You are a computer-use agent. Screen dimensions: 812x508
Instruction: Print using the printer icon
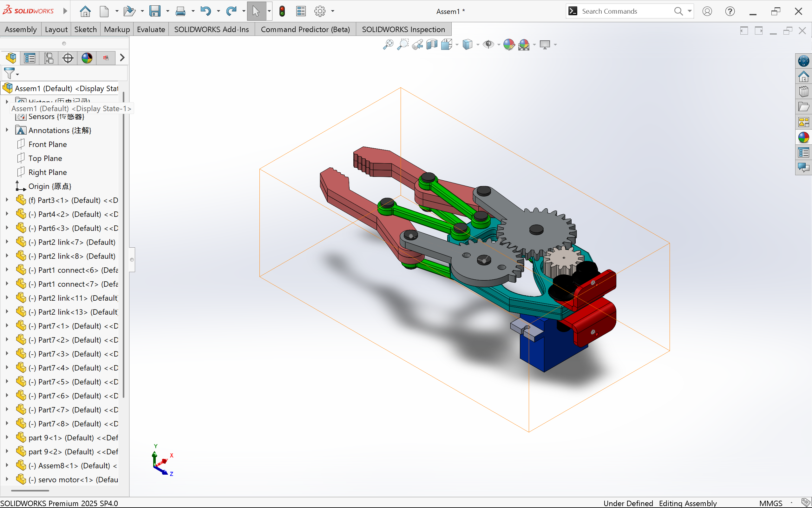(x=180, y=11)
